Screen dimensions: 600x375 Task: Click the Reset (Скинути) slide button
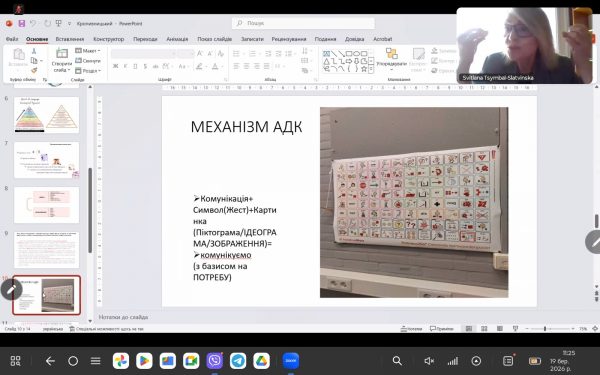88,61
